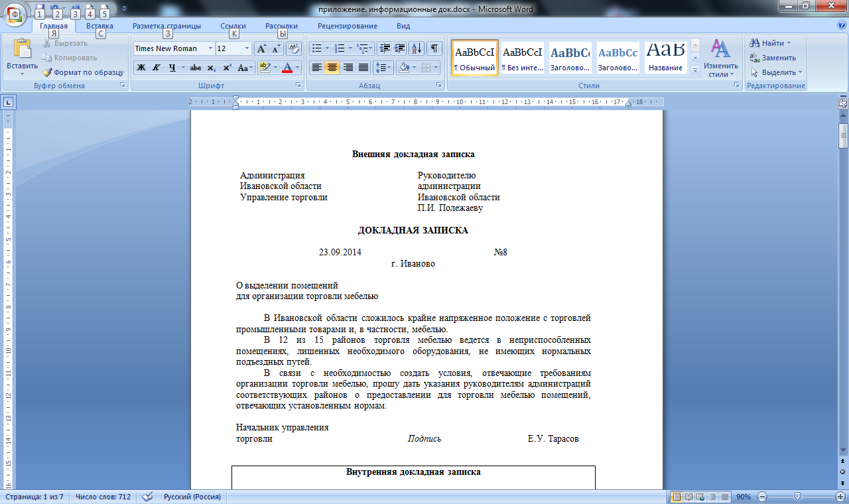The height and width of the screenshot is (504, 849).
Task: Toggle justify alignment
Action: (x=363, y=68)
